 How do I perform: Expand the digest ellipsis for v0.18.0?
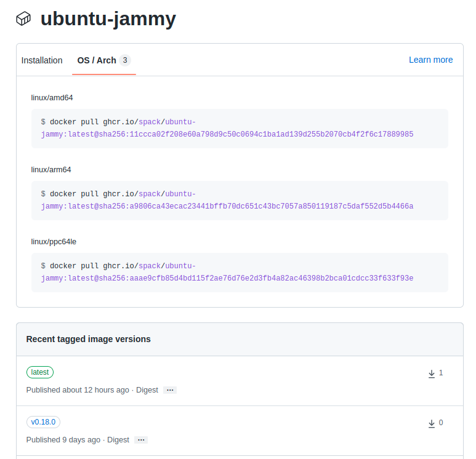pos(141,440)
